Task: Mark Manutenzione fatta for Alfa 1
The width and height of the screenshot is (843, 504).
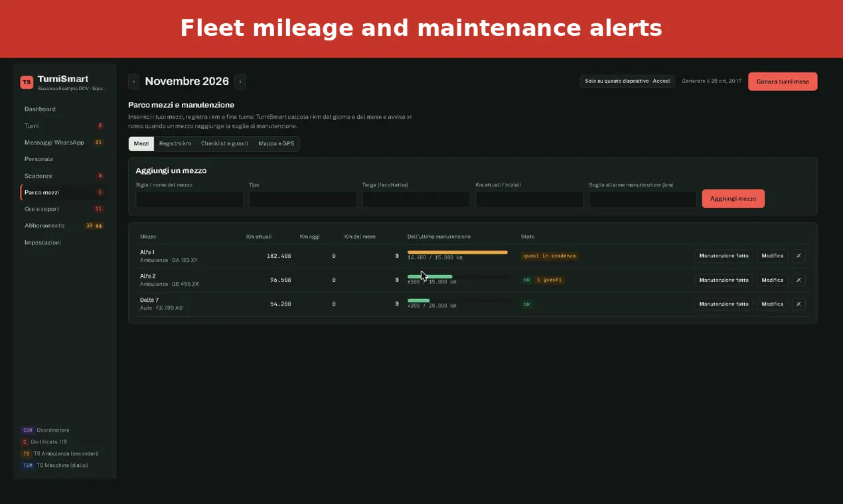Action: (x=724, y=256)
